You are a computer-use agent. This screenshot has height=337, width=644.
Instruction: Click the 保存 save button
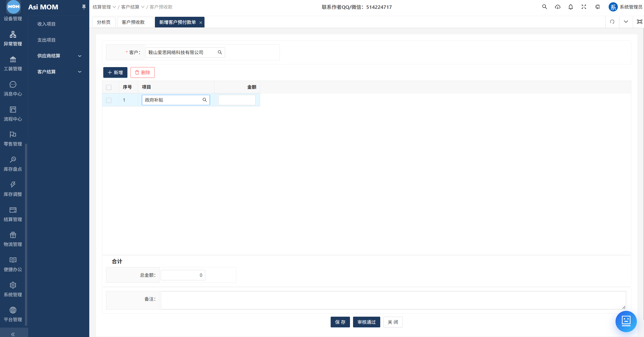pyautogui.click(x=340, y=322)
